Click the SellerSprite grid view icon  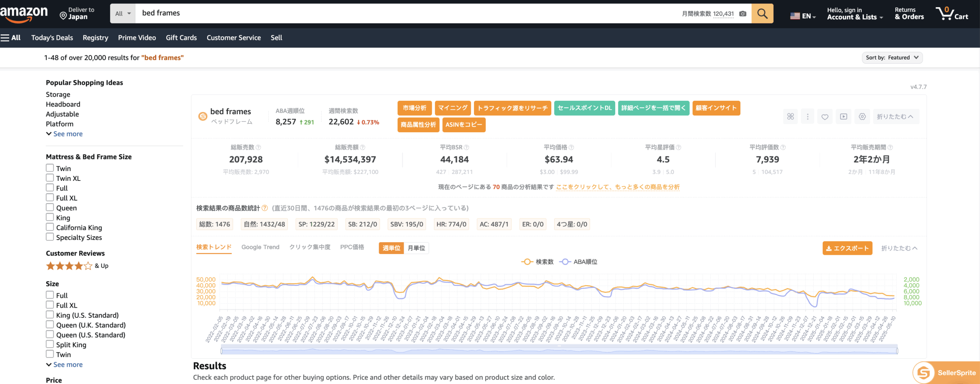coord(791,117)
